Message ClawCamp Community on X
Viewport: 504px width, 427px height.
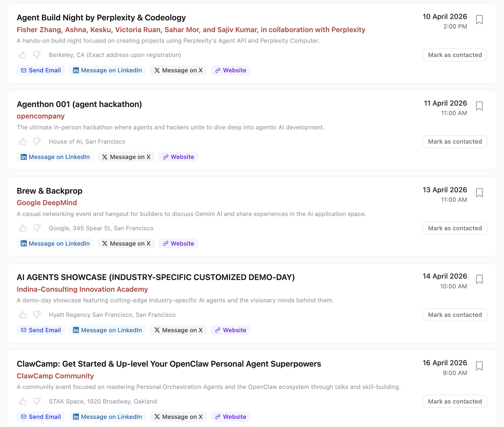click(178, 417)
